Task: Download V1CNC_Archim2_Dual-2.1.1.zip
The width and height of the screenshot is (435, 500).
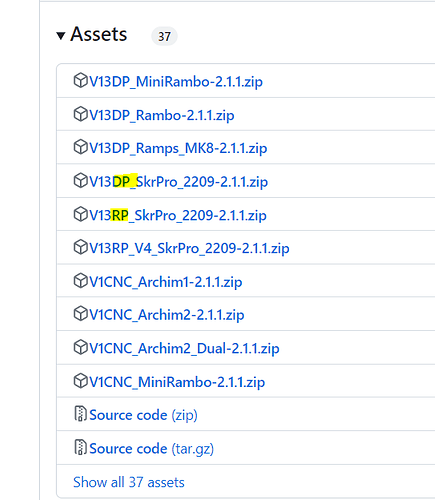Action: [184, 348]
